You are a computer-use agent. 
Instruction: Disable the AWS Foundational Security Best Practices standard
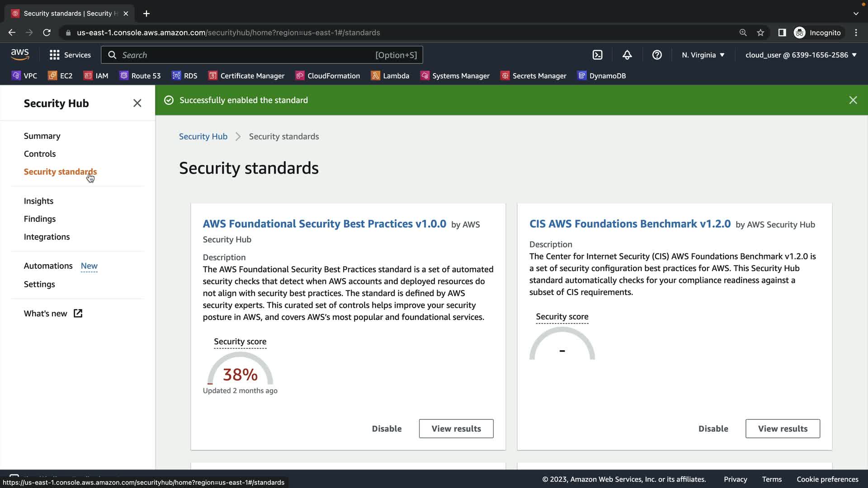[x=387, y=429]
